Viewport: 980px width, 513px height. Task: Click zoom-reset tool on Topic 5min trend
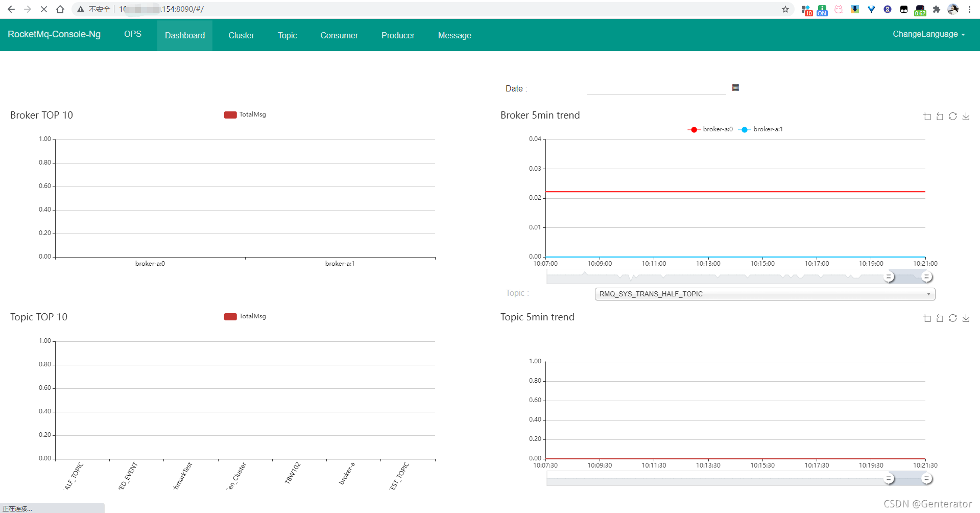pos(940,318)
